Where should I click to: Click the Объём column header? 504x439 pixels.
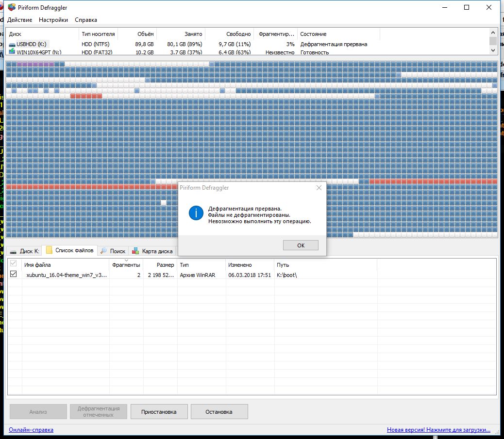click(137, 34)
